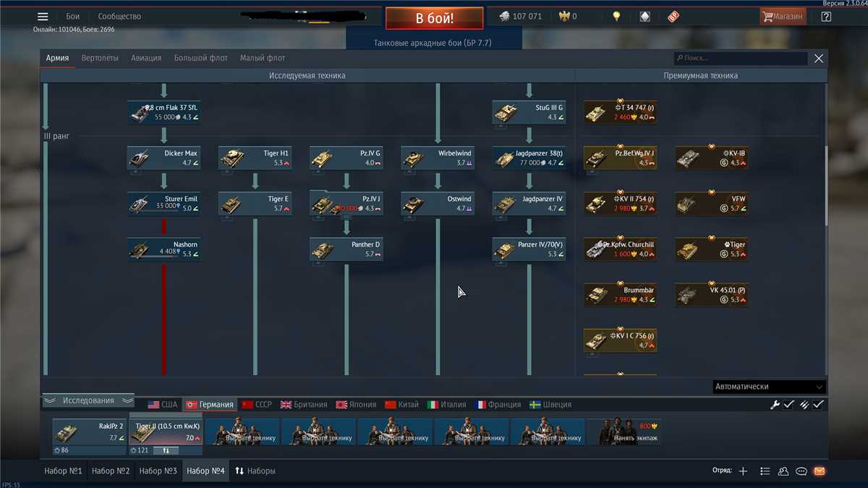This screenshot has width=868, height=488.
Task: Select the США nation tab
Action: point(163,405)
